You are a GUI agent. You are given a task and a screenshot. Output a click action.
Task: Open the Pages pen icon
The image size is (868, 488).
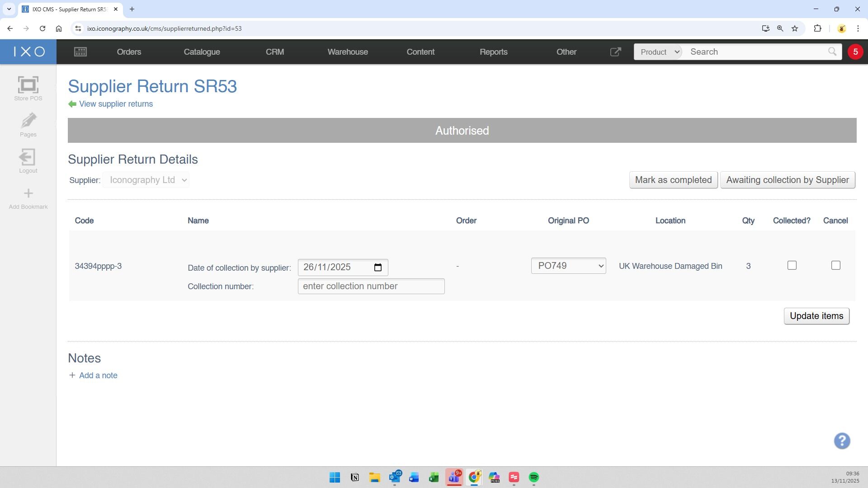click(28, 122)
